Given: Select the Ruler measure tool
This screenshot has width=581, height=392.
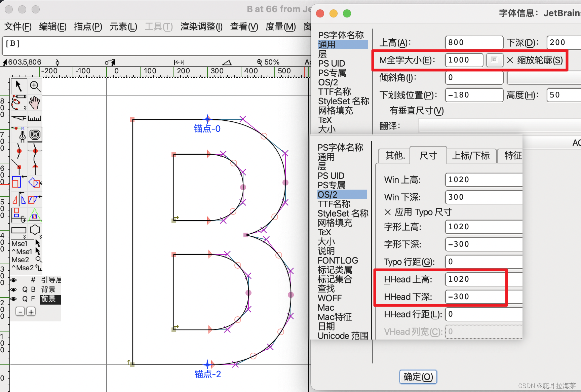Looking at the screenshot, I should (x=35, y=118).
